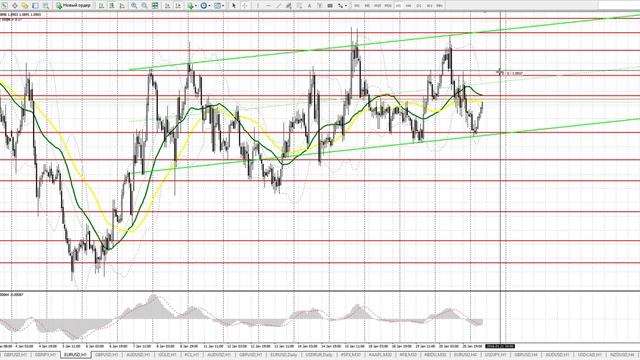Switch timeframe to D1

(x=419, y=6)
